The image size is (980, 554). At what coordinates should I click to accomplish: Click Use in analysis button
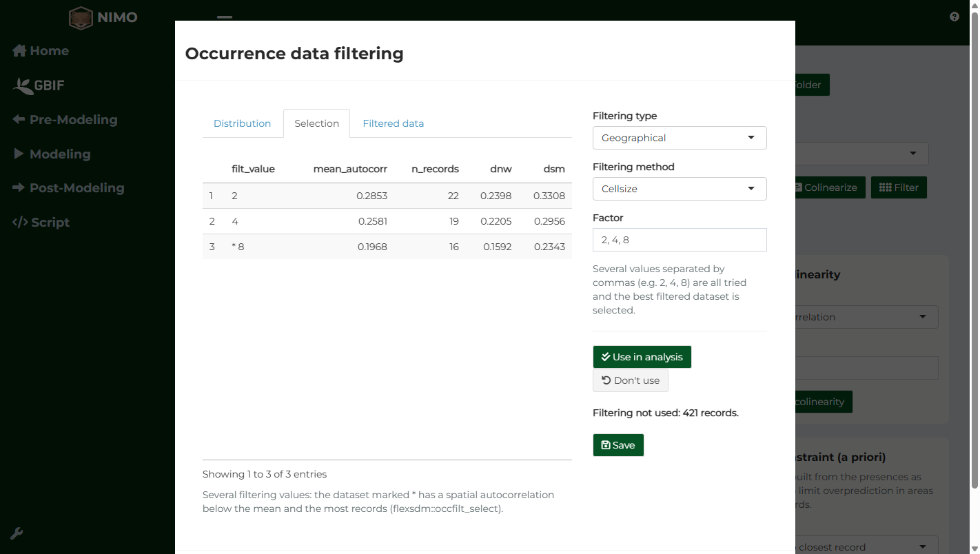642,357
